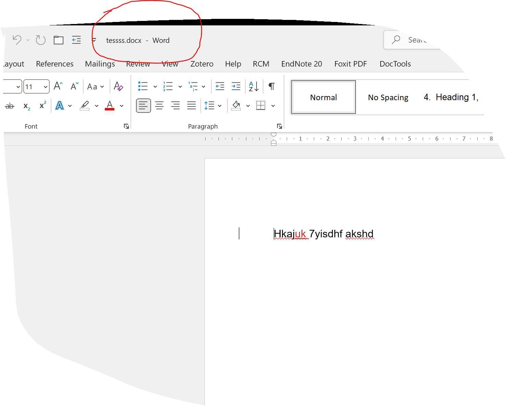Screen dimensions: 532x415
Task: Toggle justify text alignment
Action: (x=191, y=105)
